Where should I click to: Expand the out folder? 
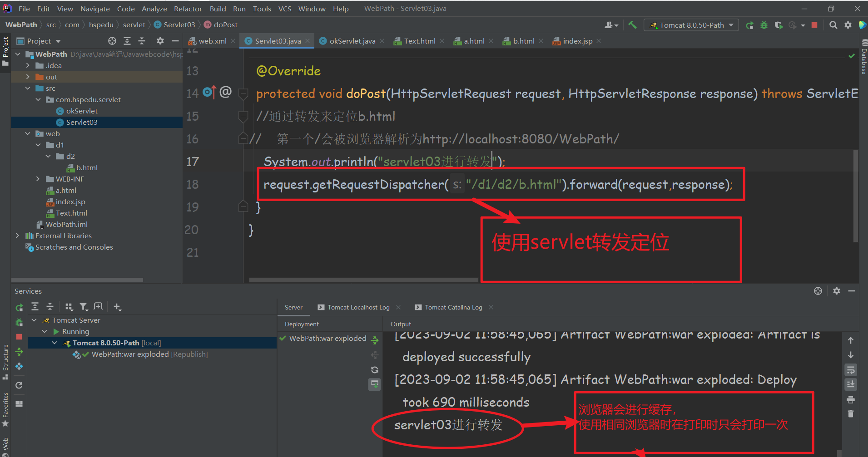(28, 77)
